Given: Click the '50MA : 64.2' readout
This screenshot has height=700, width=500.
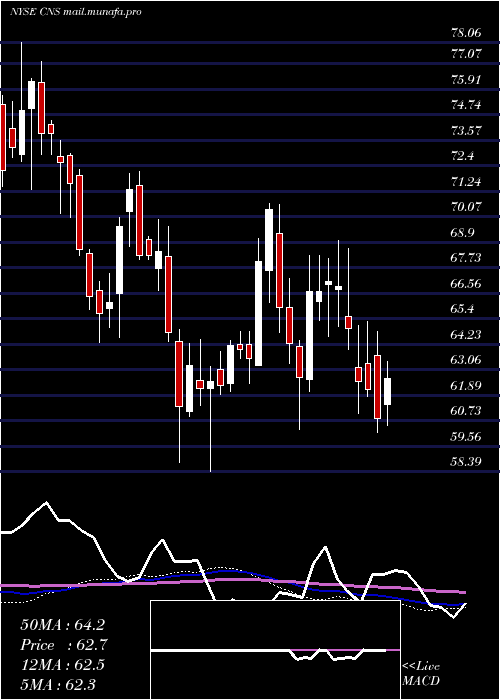Looking at the screenshot, I should (x=62, y=625).
